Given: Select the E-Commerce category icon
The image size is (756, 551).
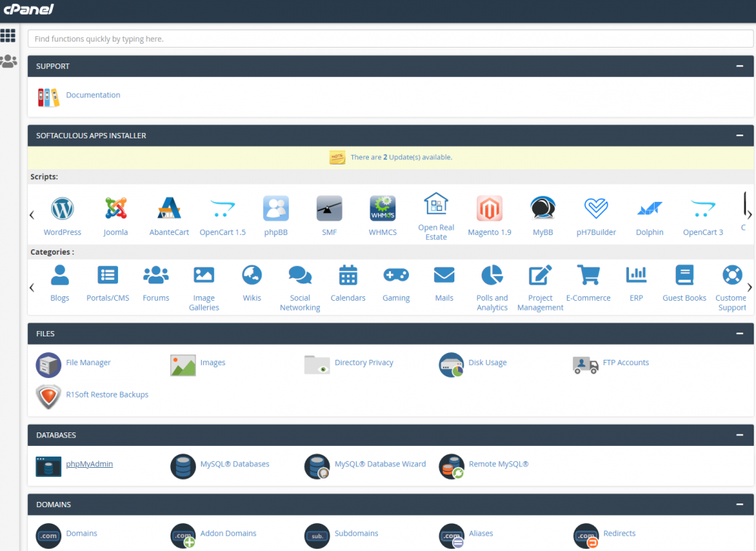Looking at the screenshot, I should pos(588,275).
